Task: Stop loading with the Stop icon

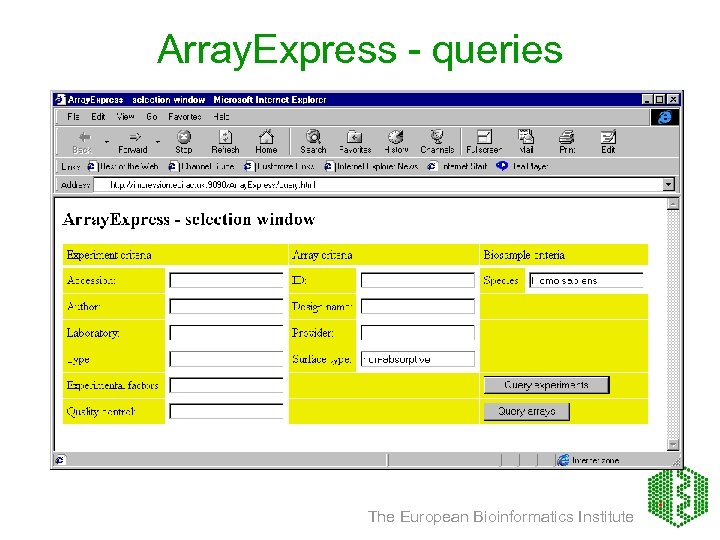Action: pos(184,142)
